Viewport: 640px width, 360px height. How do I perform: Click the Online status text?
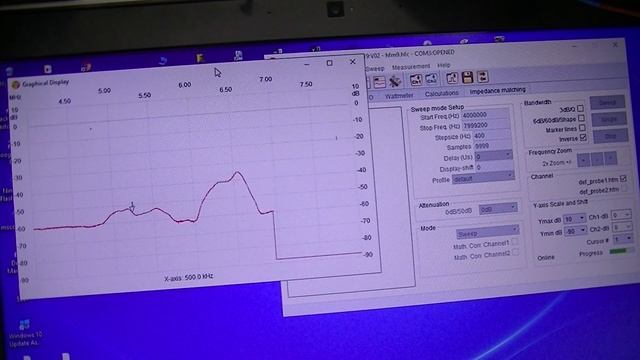point(546,258)
